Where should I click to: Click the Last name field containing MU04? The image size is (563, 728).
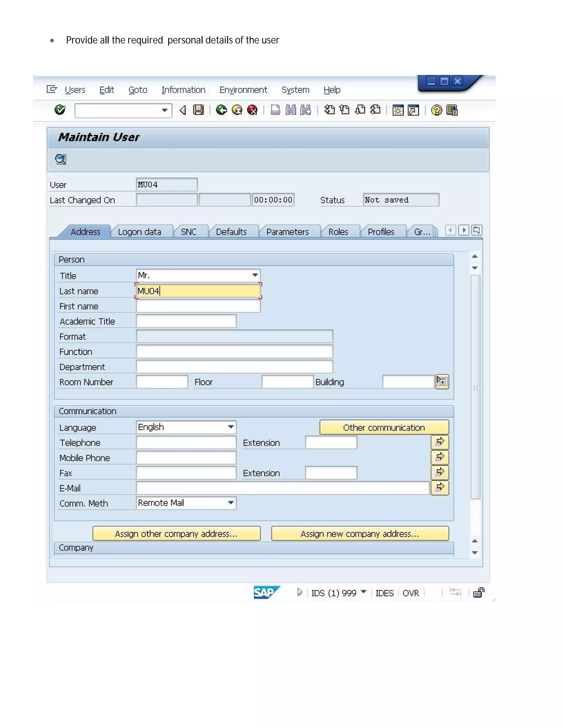[x=198, y=291]
